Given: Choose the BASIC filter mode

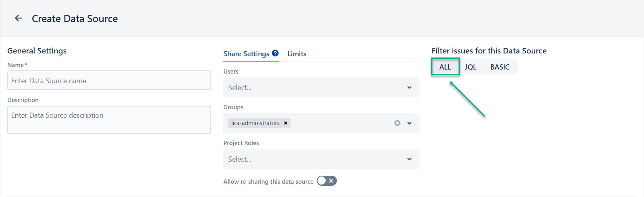Looking at the screenshot, I should [500, 67].
